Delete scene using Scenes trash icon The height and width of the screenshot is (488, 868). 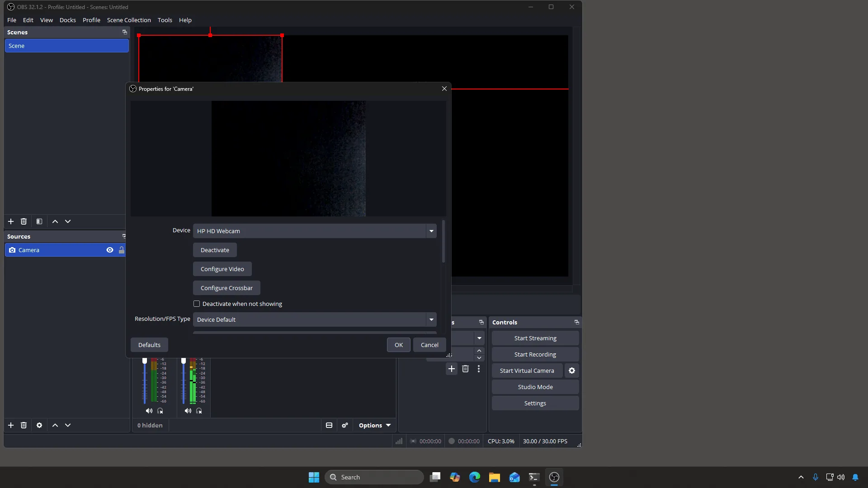coord(24,221)
